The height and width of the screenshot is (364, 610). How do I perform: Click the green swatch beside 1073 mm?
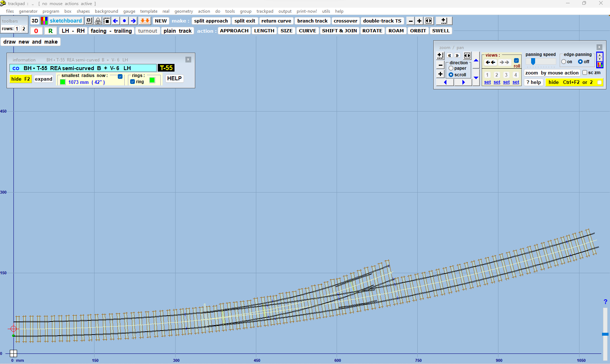(x=63, y=82)
